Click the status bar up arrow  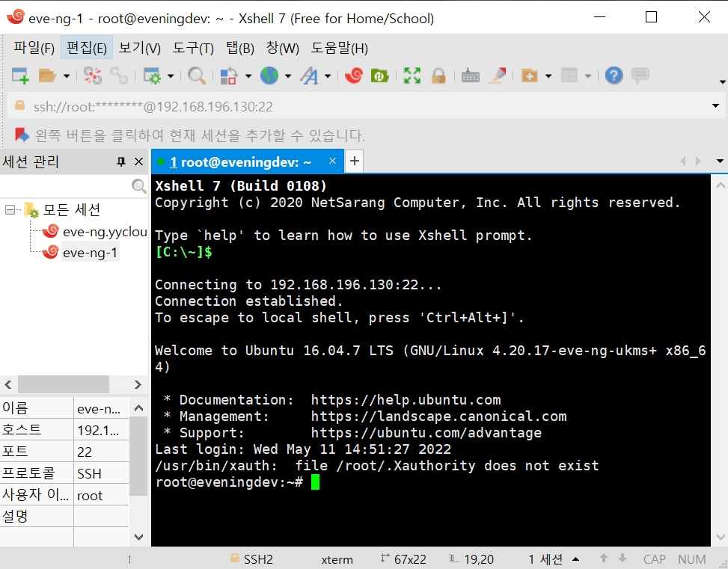[x=604, y=559]
